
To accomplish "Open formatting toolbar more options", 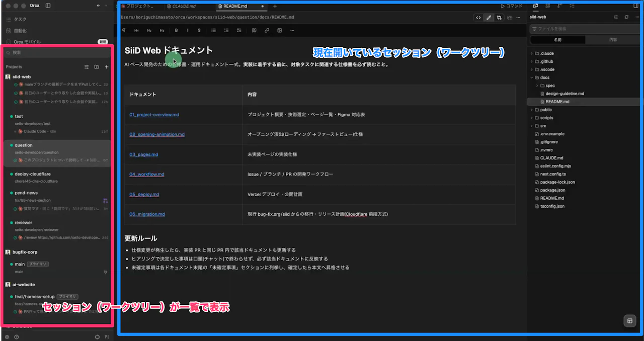I will tap(292, 30).
